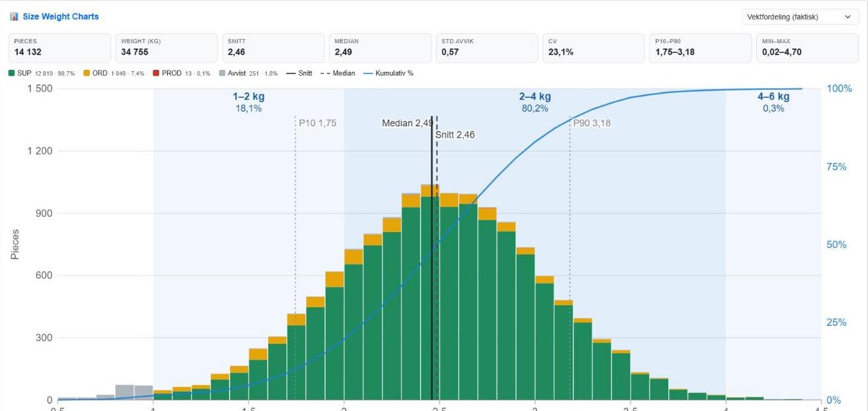Toggle the ORD series in the legend
The image size is (868, 411).
pyautogui.click(x=114, y=73)
